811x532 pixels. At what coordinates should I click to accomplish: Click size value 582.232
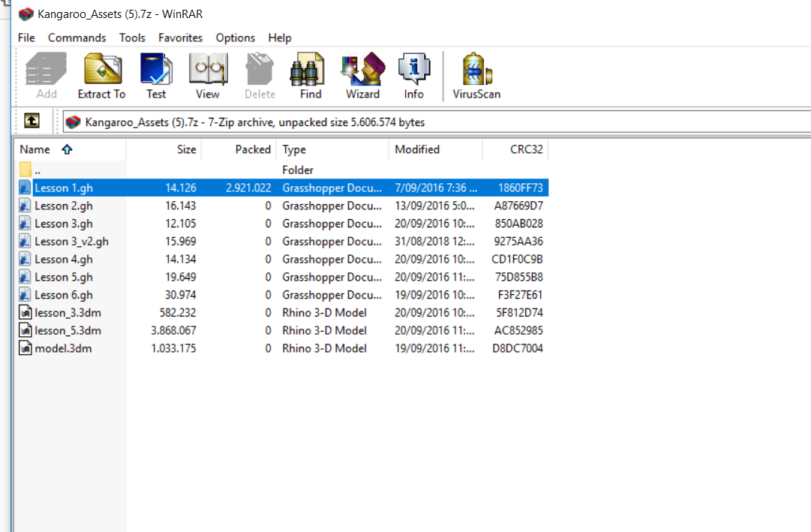[x=178, y=313]
